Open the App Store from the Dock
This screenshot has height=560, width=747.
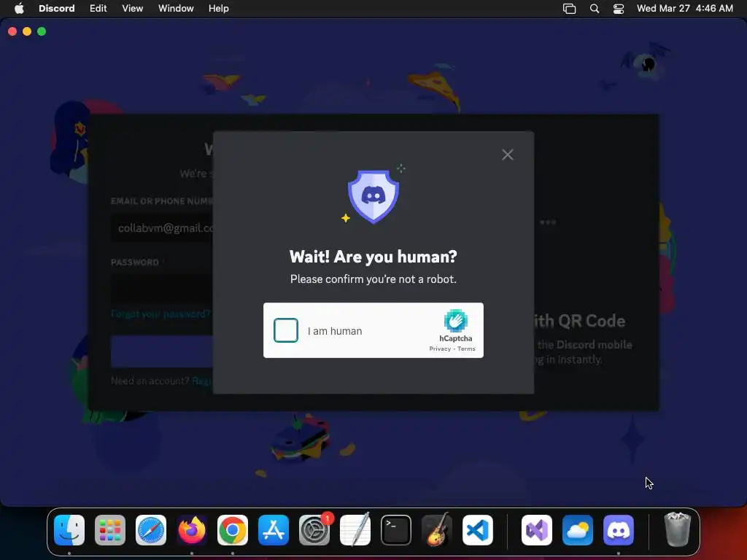point(274,530)
